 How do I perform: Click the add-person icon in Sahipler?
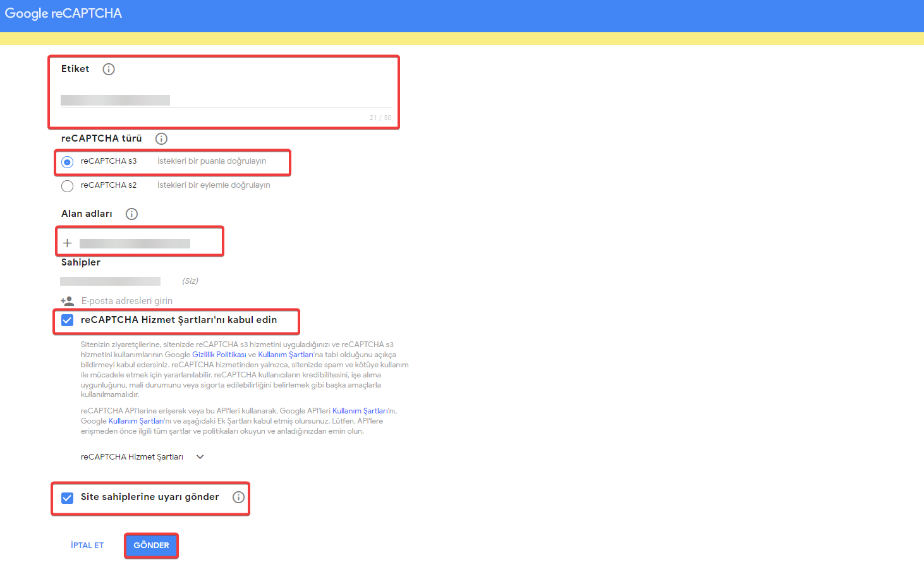67,301
